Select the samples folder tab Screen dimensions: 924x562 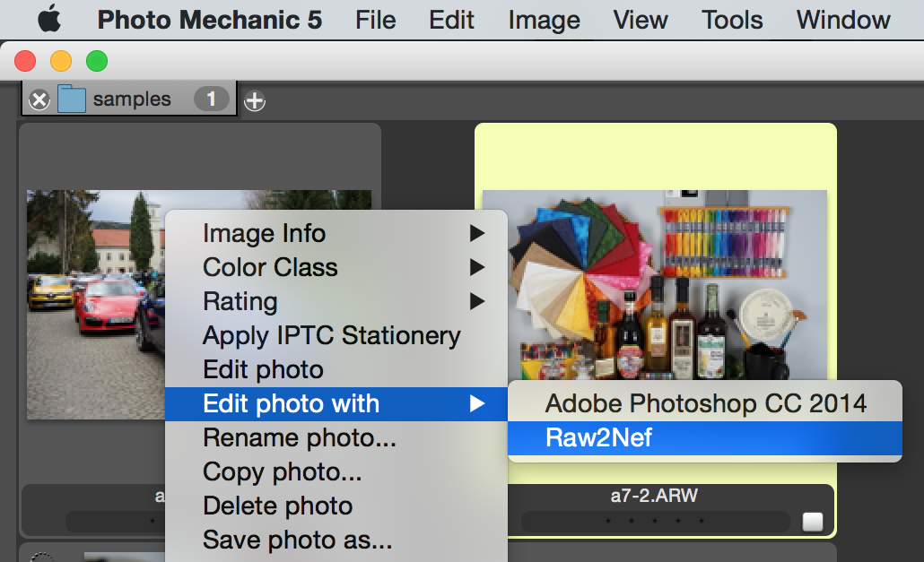(x=130, y=99)
